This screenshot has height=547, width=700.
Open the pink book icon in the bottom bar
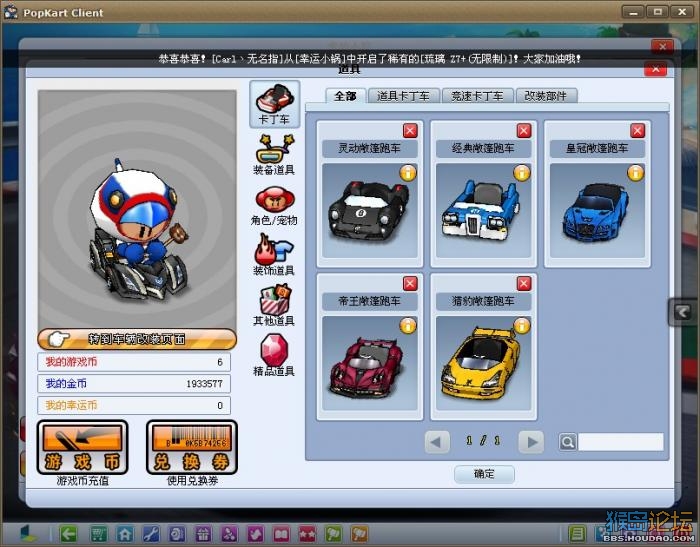[x=281, y=534]
